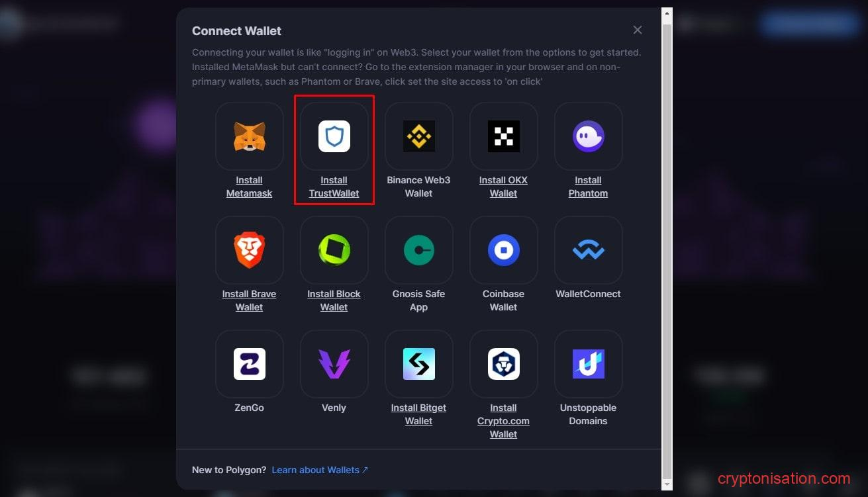Click the Coinbase Wallet blue icon
The height and width of the screenshot is (497, 868).
[x=503, y=250]
